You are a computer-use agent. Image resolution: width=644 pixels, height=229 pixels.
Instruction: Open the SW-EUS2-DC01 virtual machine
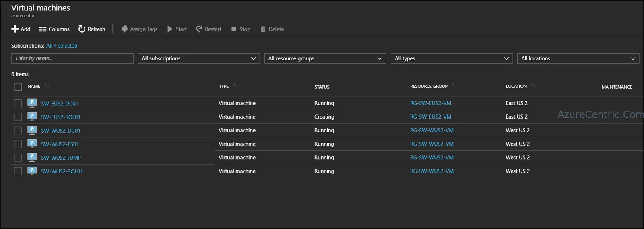60,103
